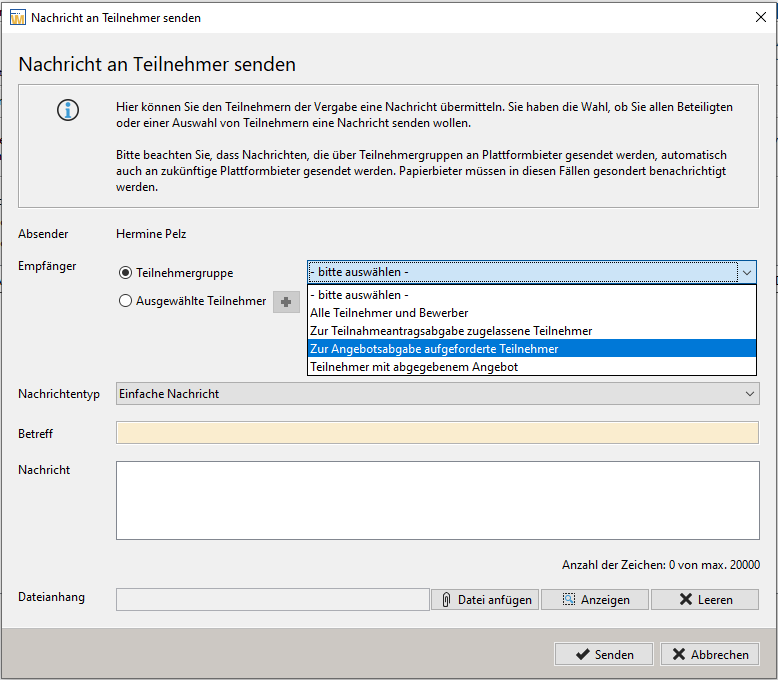Screen dimensions: 778x680
Task: Choose 'Zur Angebotsabgabe aufgeforderte Teilnehmer' option
Action: (x=532, y=348)
